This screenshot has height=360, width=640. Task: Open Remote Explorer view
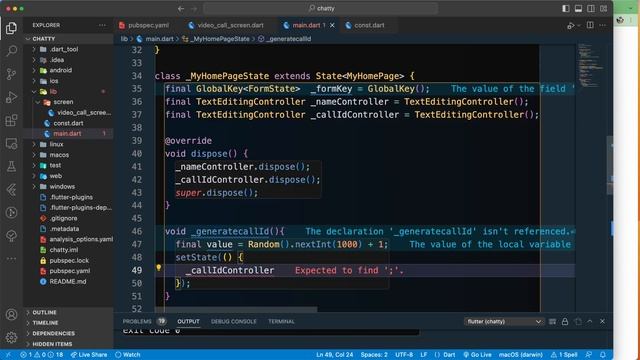[11, 143]
